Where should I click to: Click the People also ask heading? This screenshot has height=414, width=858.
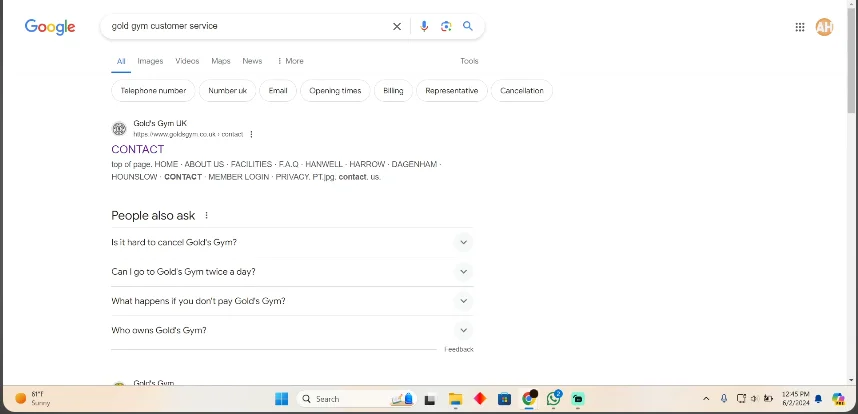tap(153, 215)
